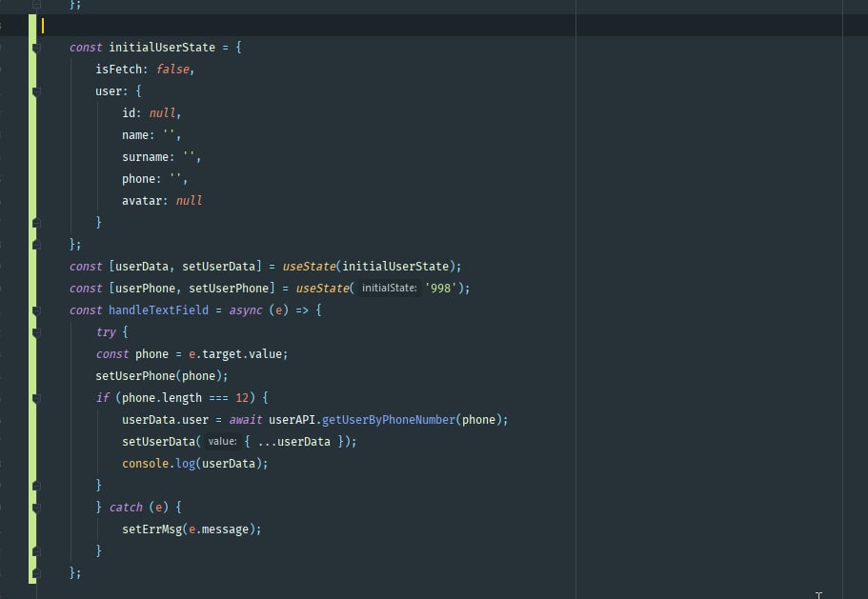
Task: Click the 'initialState:' inlay hint
Action: (x=389, y=289)
